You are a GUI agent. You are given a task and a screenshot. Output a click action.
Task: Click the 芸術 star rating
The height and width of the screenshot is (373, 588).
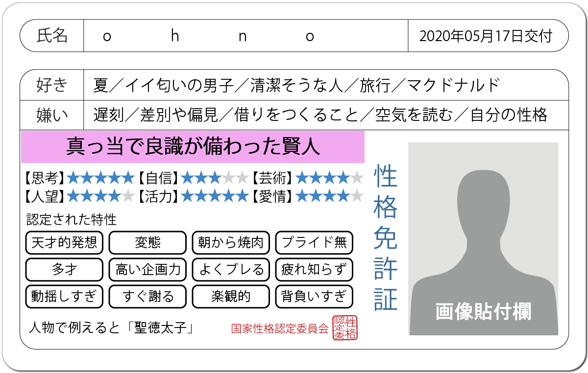tap(329, 177)
